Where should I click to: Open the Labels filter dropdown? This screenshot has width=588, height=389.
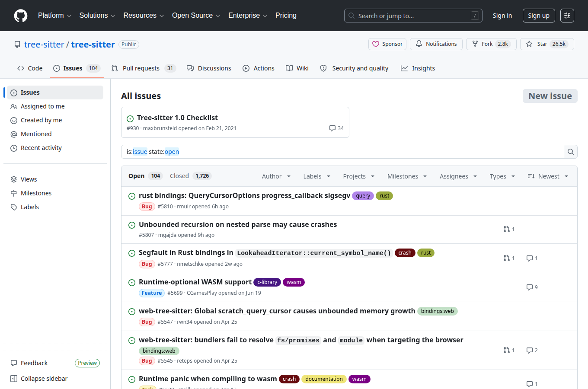(x=317, y=176)
